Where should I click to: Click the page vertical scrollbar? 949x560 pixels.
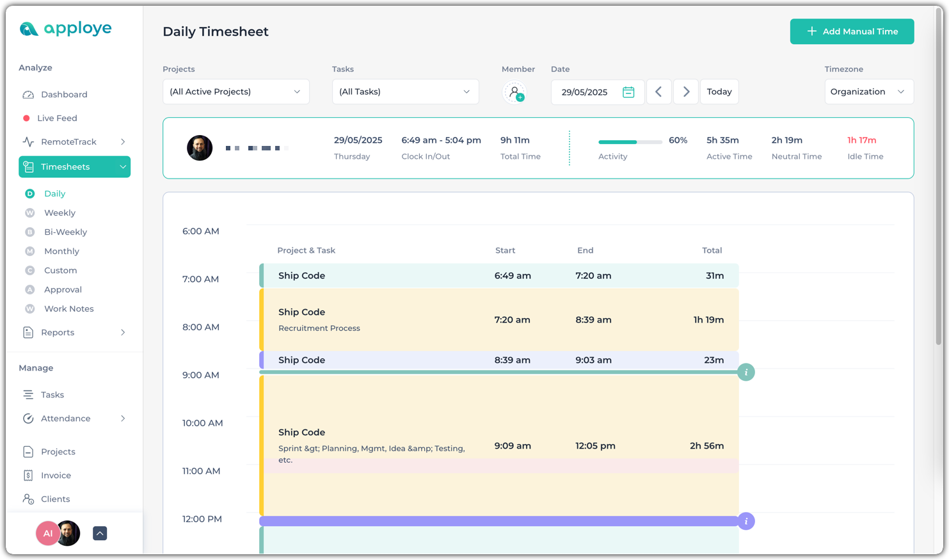[939, 176]
